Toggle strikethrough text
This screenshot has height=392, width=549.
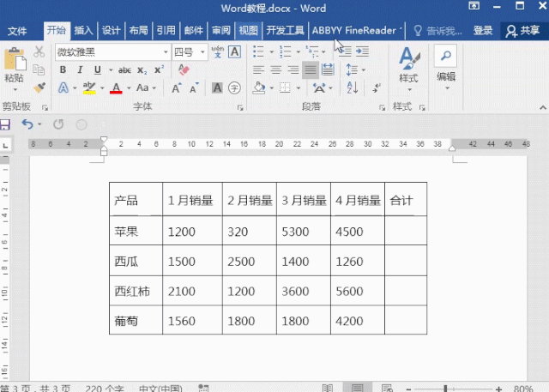pyautogui.click(x=124, y=70)
